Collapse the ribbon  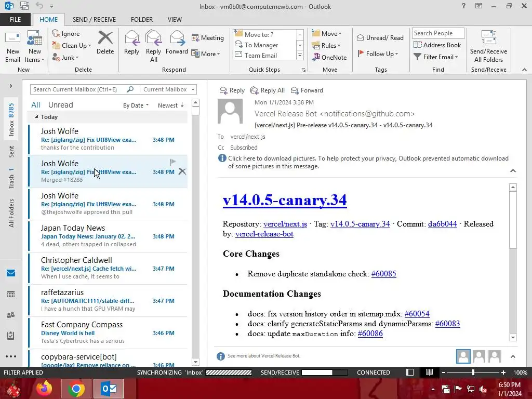(x=525, y=70)
